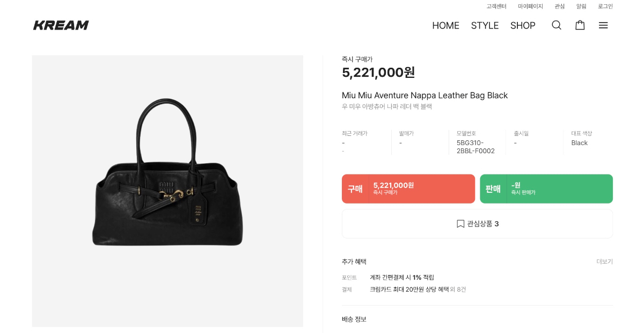Image resolution: width=644 pixels, height=333 pixels.
Task: Click the 로그인 login link
Action: coord(605,6)
